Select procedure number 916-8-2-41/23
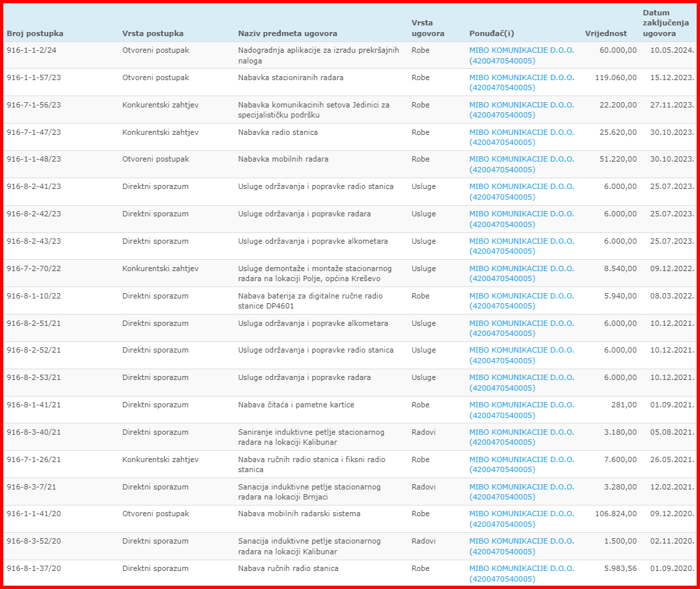This screenshot has width=700, height=589. [34, 186]
